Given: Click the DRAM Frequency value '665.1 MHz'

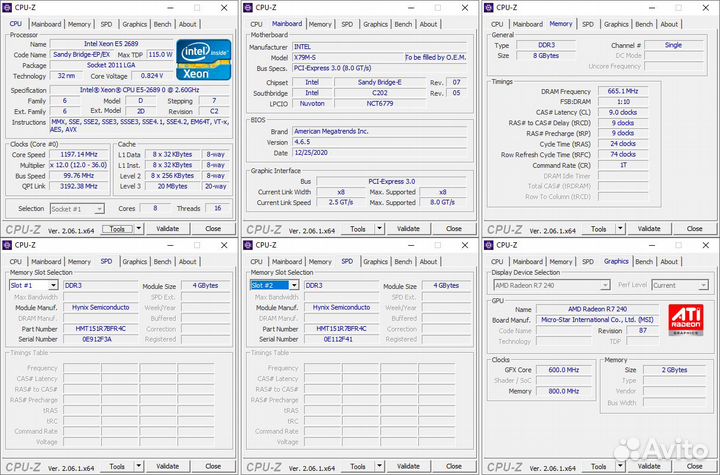Looking at the screenshot, I should click(x=623, y=91).
